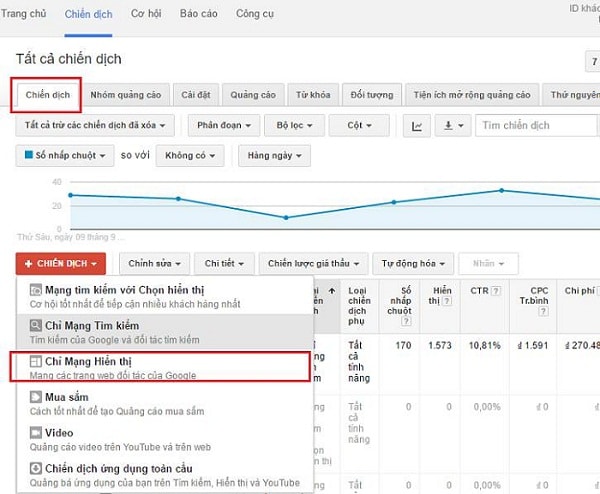Expand the Phân đoạn dropdown
The image size is (600, 494).
point(225,125)
